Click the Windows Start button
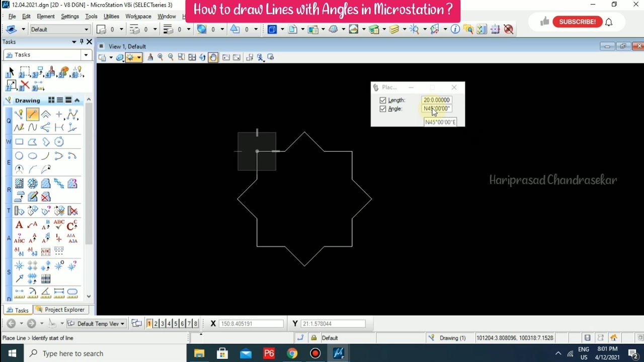The image size is (644, 362). (12, 353)
